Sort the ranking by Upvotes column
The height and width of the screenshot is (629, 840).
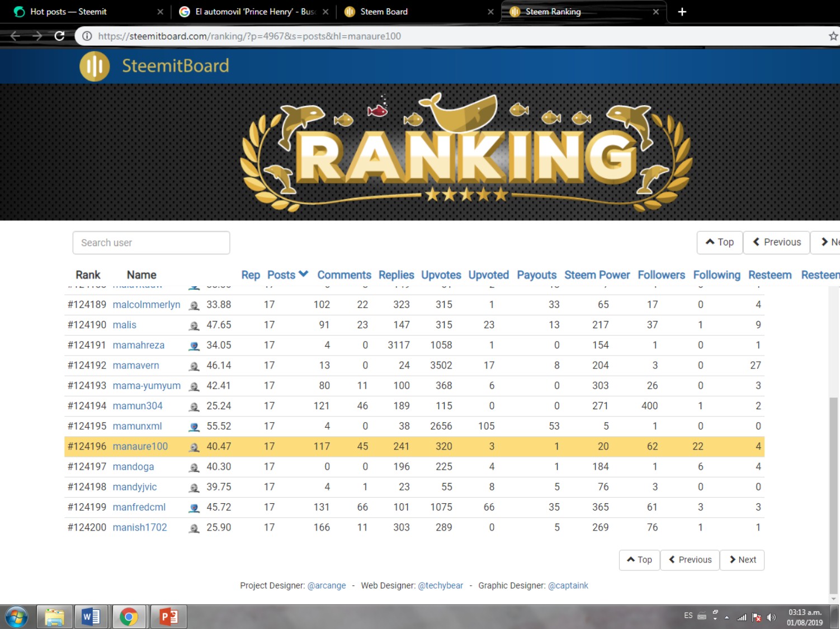click(441, 275)
